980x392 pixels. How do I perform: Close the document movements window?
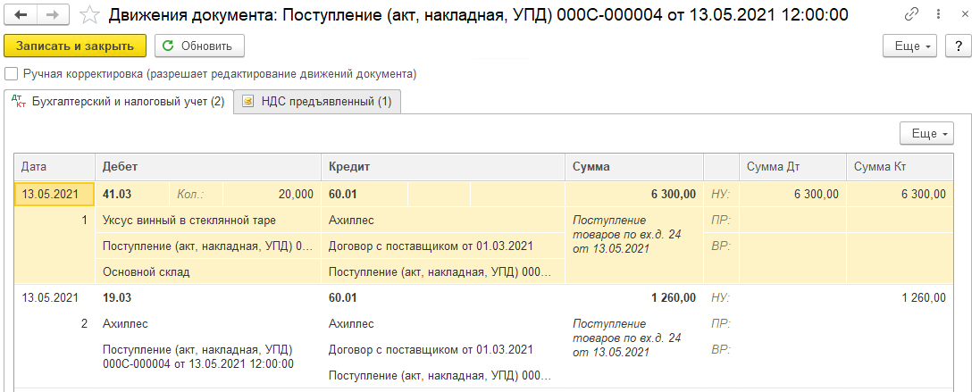click(965, 13)
